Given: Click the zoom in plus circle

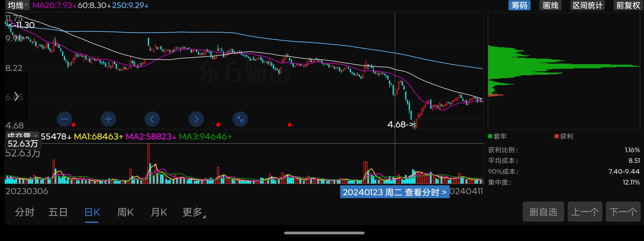Looking at the screenshot, I should click(x=108, y=119).
